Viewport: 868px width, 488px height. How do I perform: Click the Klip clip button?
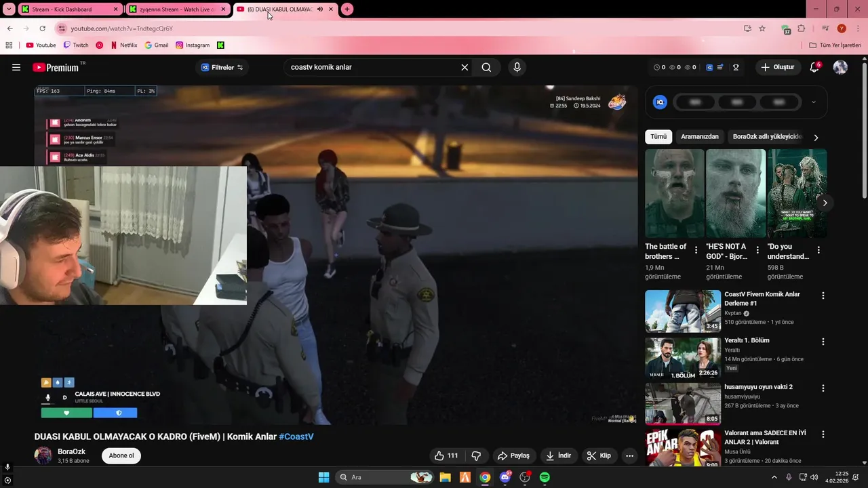[599, 455]
